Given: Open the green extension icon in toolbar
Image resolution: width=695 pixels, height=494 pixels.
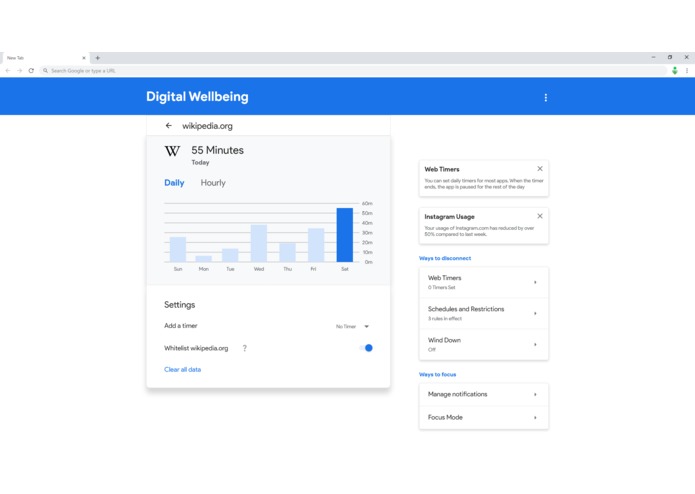Looking at the screenshot, I should [675, 70].
